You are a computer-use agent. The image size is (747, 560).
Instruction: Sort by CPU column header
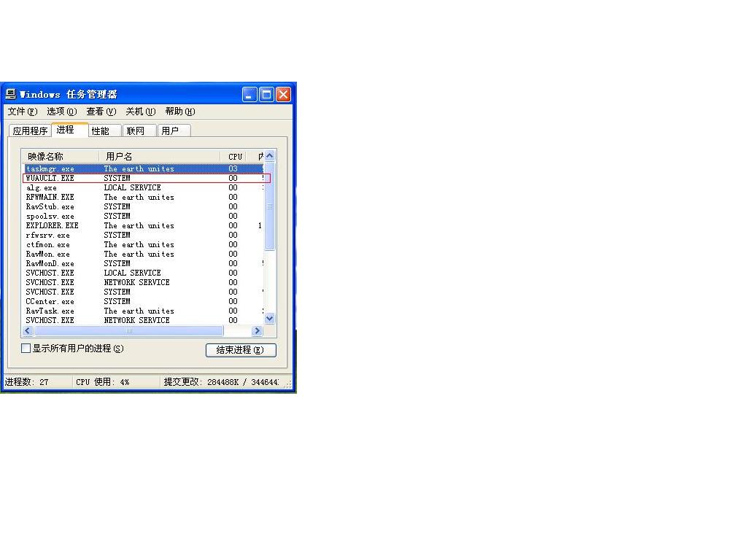coord(233,156)
